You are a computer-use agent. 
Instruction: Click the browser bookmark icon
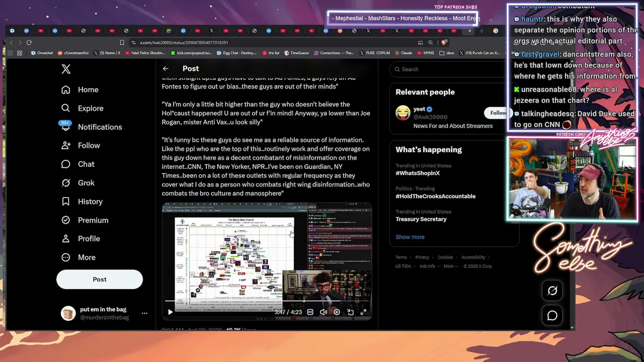coord(122,43)
